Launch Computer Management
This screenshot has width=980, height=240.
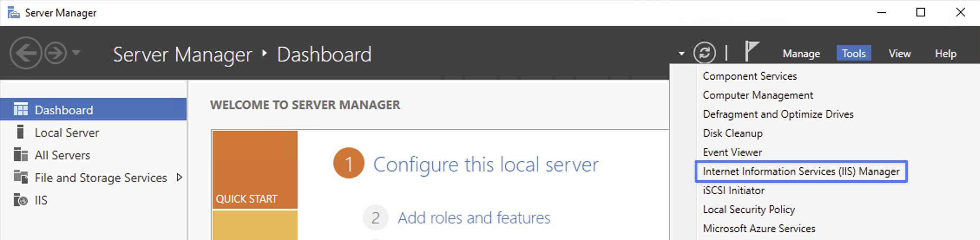758,95
